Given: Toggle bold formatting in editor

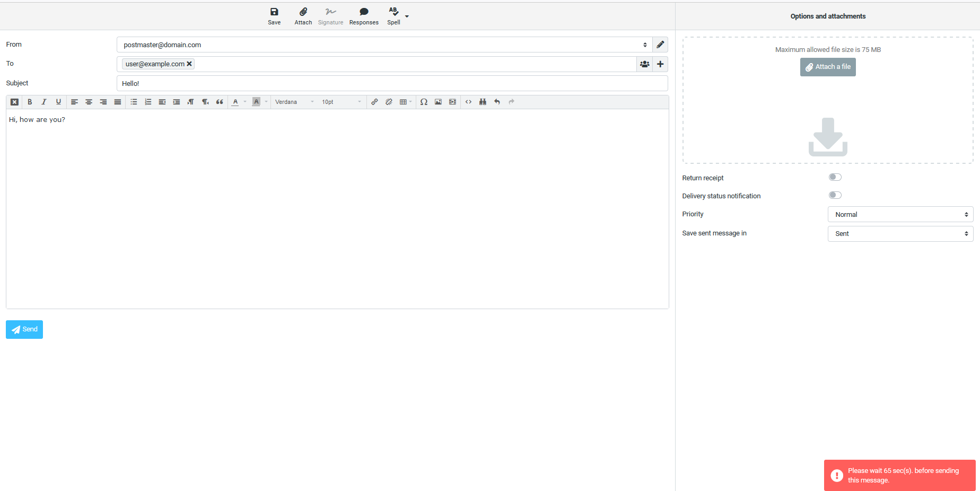Looking at the screenshot, I should (x=30, y=102).
